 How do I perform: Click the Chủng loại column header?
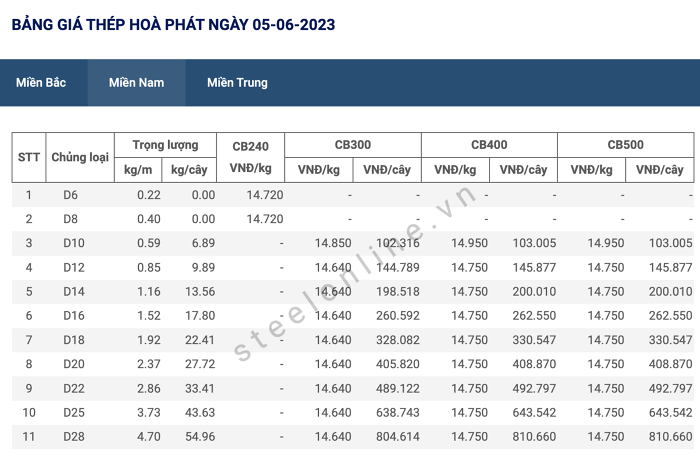tap(80, 157)
